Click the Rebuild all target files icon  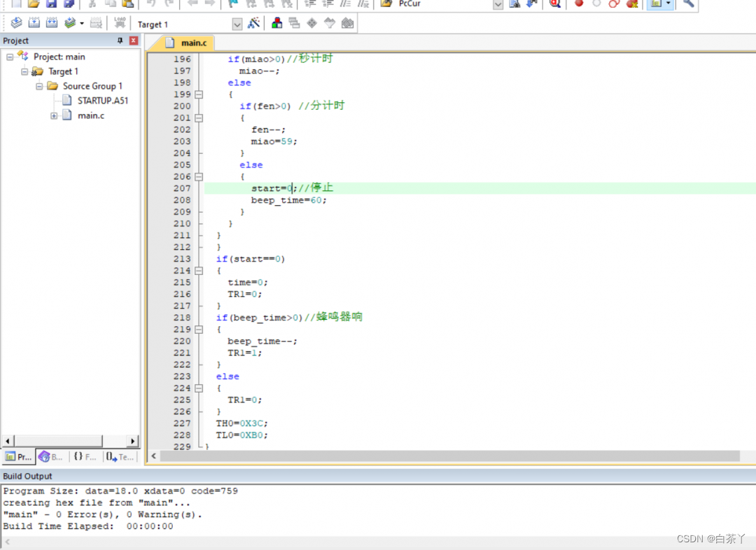(x=51, y=24)
